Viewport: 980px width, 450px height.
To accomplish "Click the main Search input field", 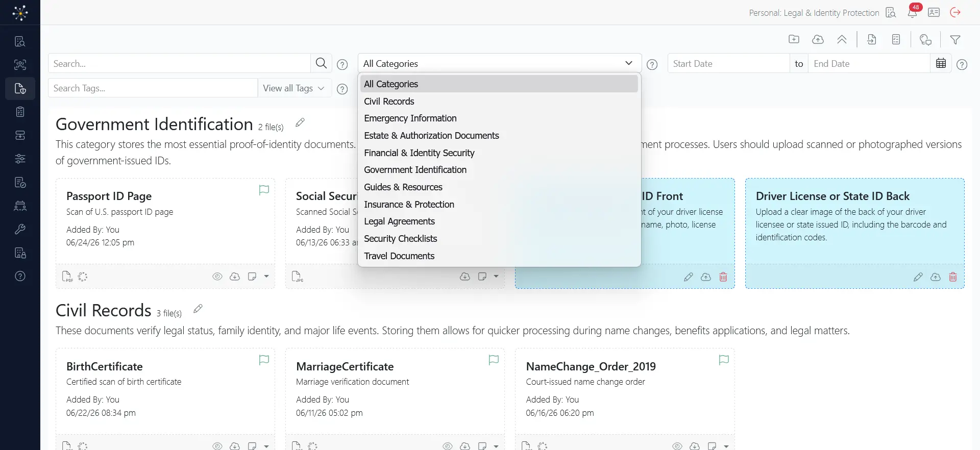I will pyautogui.click(x=180, y=63).
